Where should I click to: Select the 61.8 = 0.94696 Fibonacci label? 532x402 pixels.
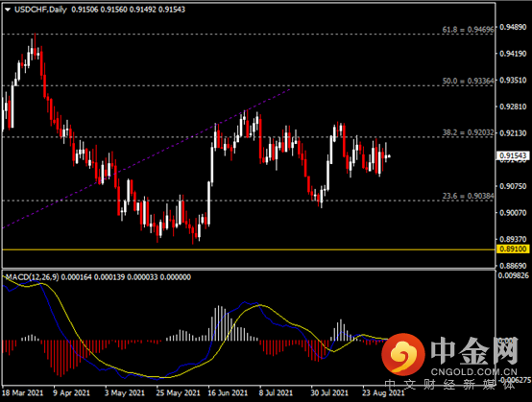click(x=468, y=30)
